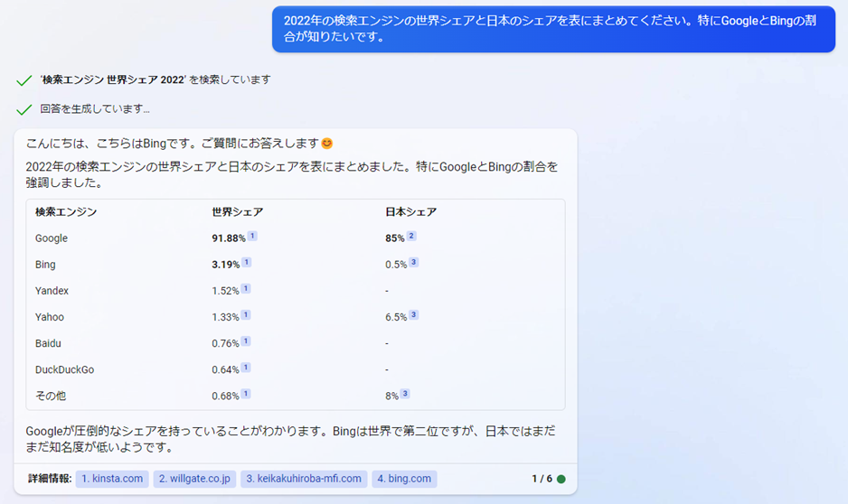Click the summary sentence starting Googleが圧倒的な
Screen dimensions: 848x504
coord(290,439)
